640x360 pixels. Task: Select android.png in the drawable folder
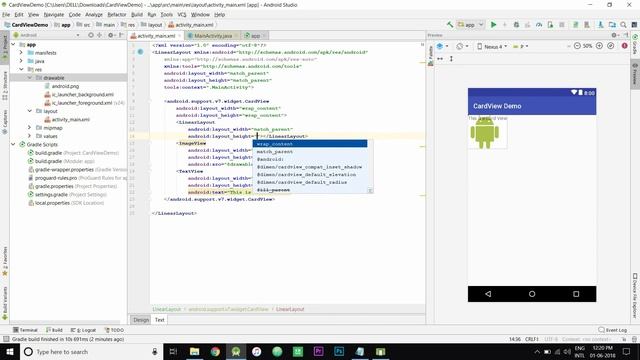tap(65, 86)
